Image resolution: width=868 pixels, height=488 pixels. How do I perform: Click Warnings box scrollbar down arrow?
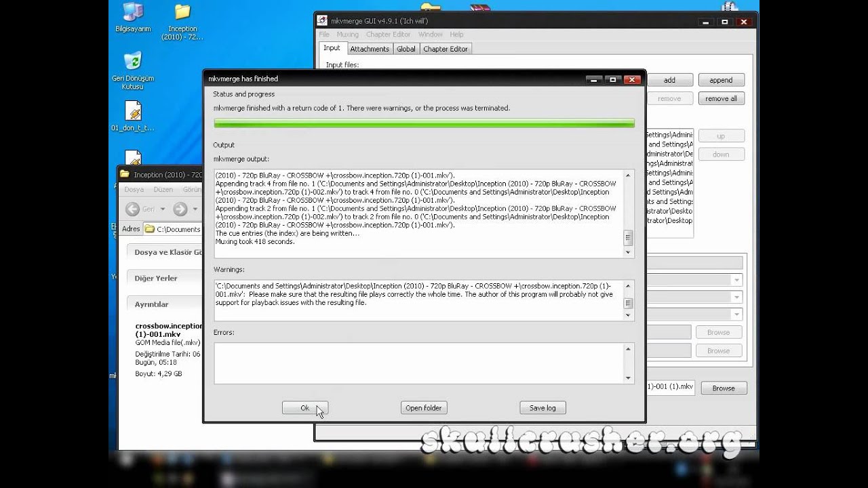coord(628,315)
